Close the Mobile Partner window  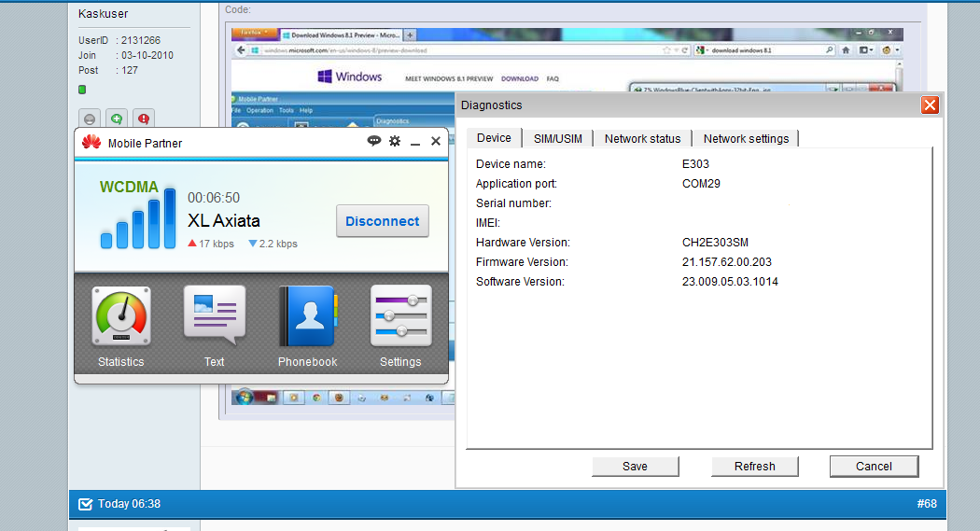436,141
